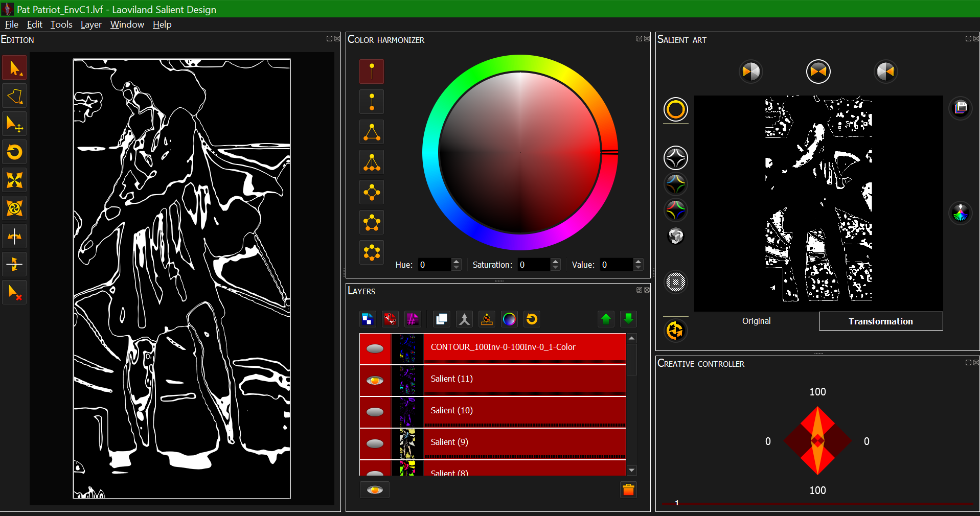
Task: Click the duplicate layer icon
Action: 441,319
